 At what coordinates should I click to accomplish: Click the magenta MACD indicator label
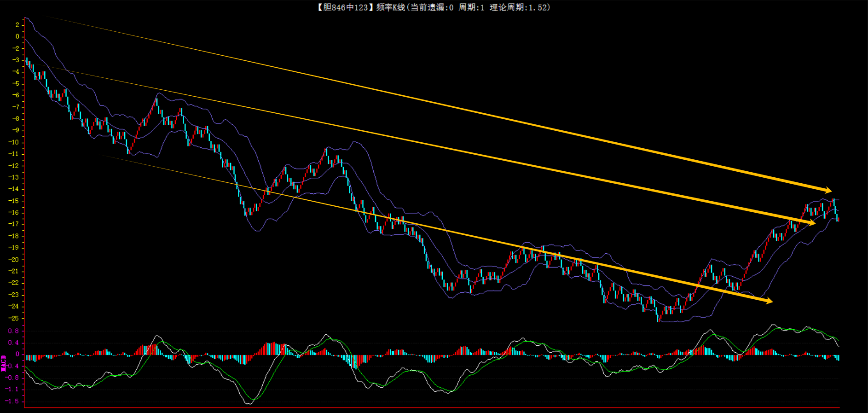(x=4, y=363)
